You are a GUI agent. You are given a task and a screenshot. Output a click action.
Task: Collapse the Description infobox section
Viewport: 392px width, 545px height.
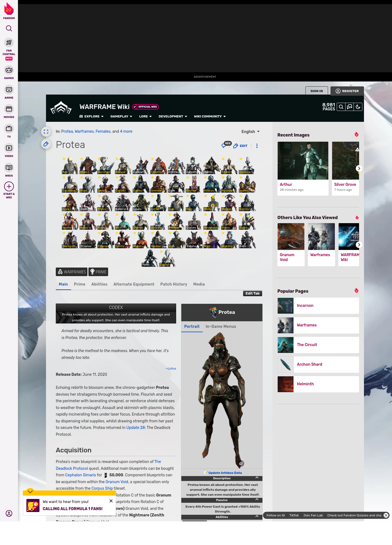tap(257, 478)
